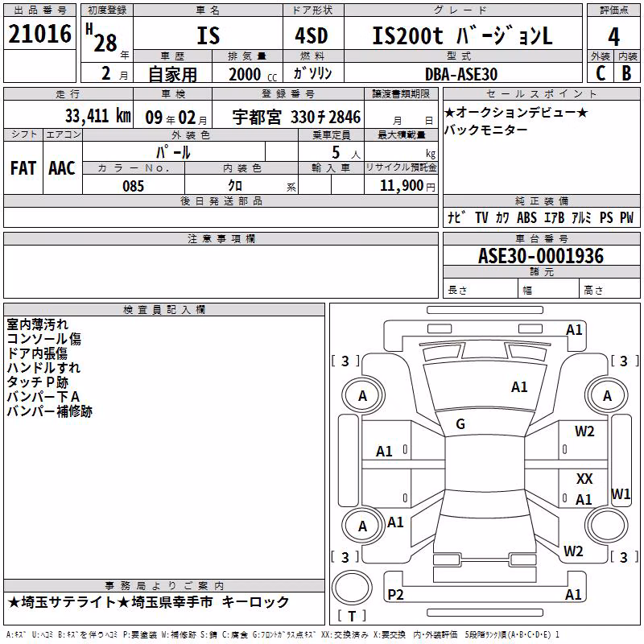Click XX replaced panel mark on diagram
Screen dimensions: 644x644
click(584, 478)
